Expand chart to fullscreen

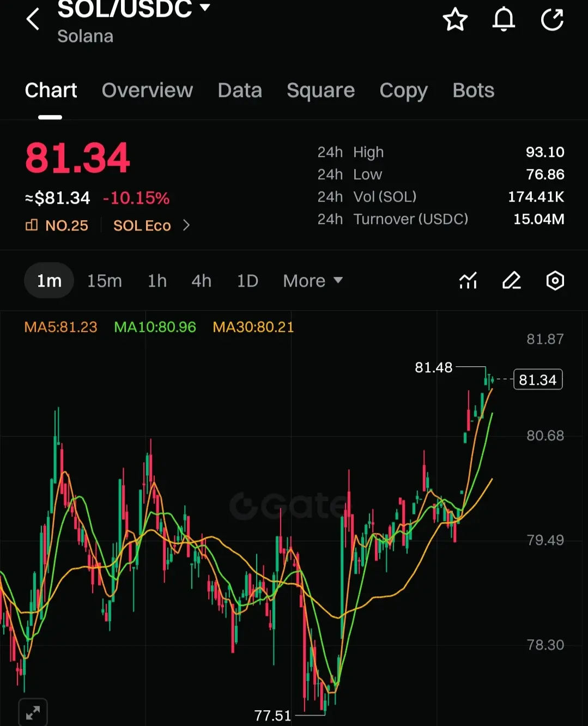pyautogui.click(x=33, y=712)
